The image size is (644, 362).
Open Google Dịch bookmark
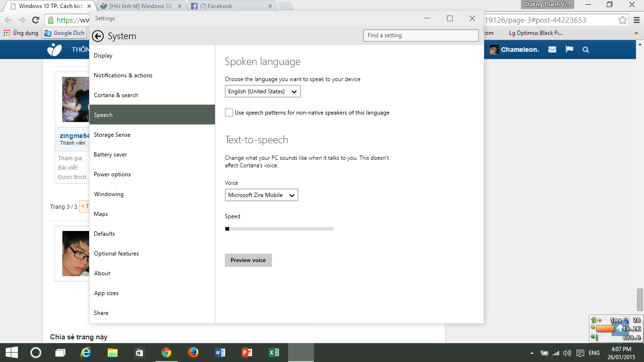[64, 33]
